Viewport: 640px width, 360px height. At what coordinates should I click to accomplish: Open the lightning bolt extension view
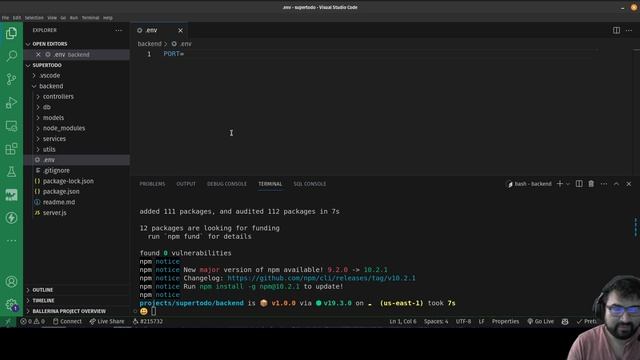coord(11,218)
